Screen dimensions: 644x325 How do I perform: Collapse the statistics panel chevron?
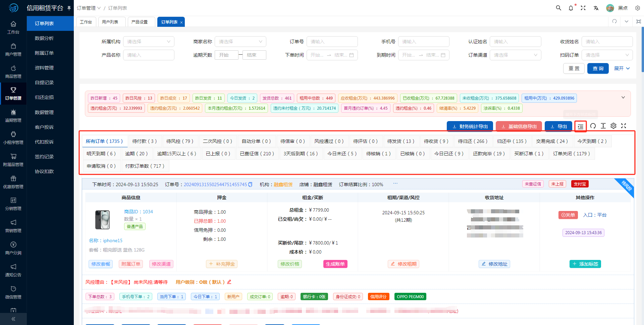point(623,98)
